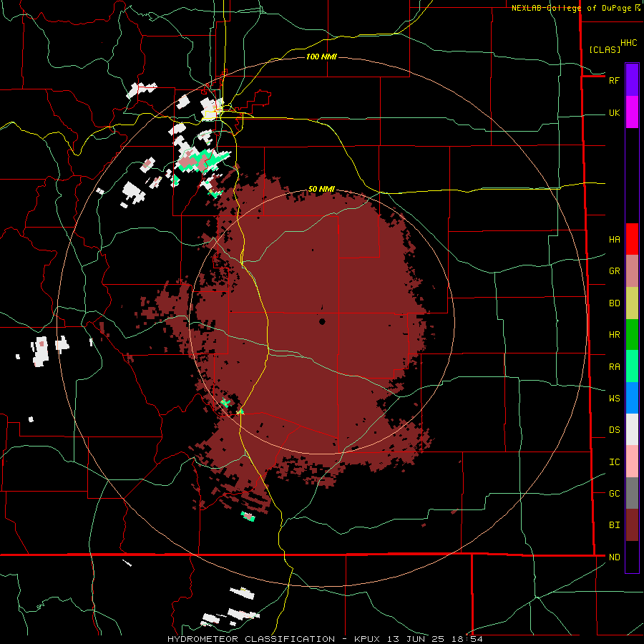Click the GR legend label
The height and width of the screenshot is (644, 644).
(614, 271)
